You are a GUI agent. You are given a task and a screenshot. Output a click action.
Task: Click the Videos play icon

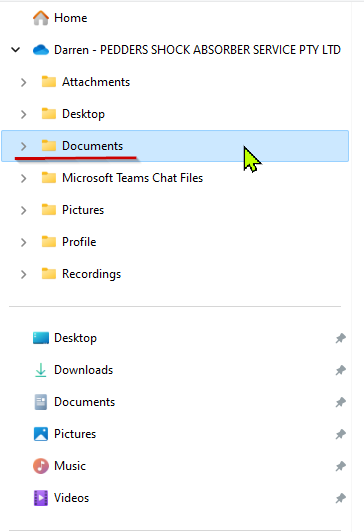pos(41,498)
